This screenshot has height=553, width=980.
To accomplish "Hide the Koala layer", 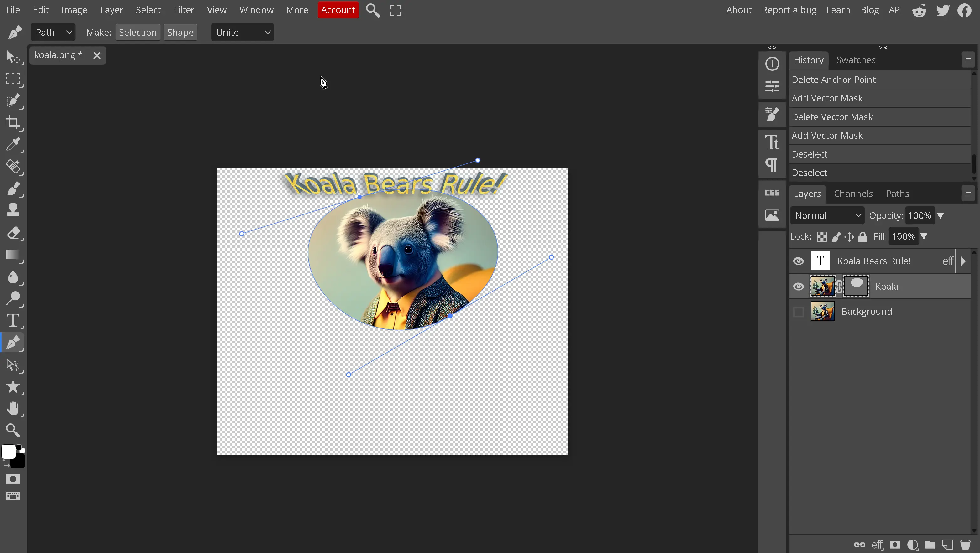I will tap(799, 286).
